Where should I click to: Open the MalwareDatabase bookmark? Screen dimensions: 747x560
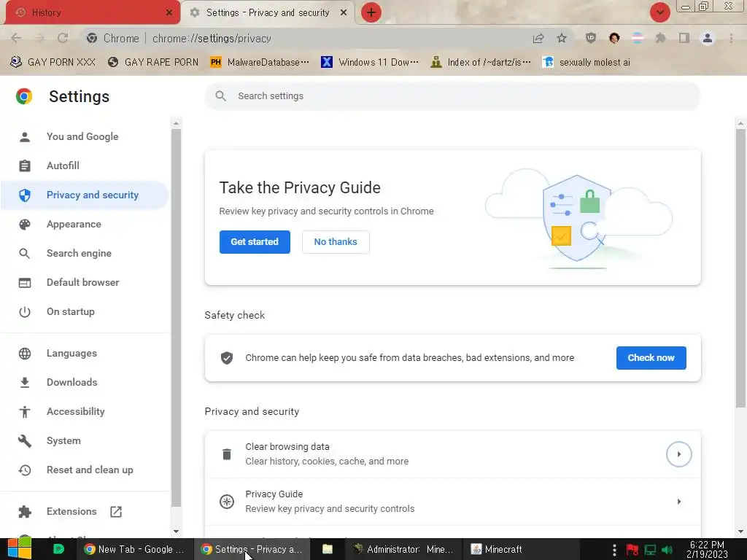click(x=260, y=63)
